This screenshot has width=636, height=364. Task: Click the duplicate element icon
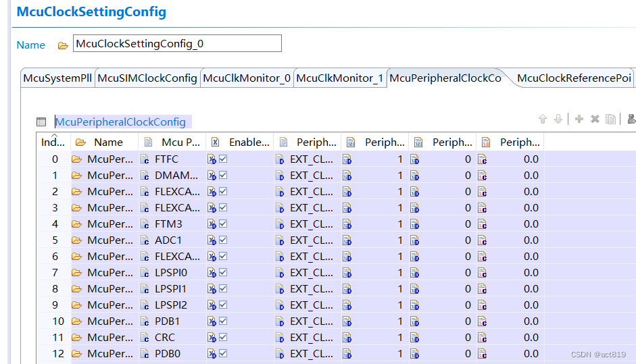pos(611,120)
